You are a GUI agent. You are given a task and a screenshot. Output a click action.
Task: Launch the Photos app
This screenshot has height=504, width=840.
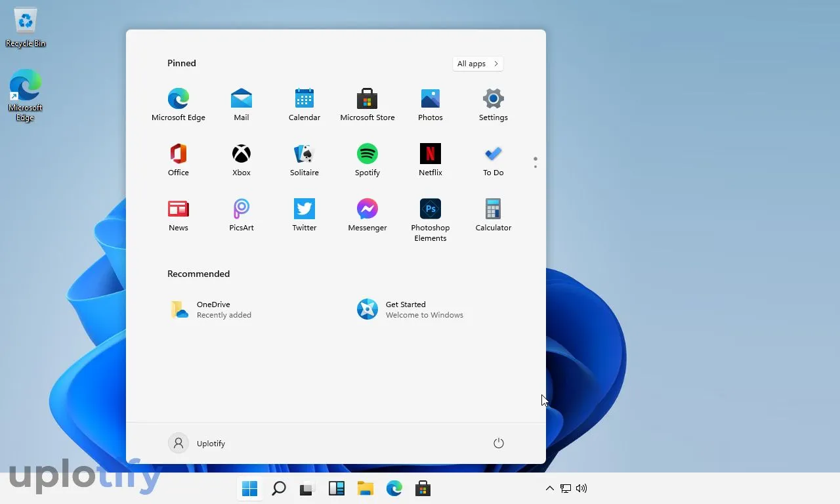pyautogui.click(x=430, y=105)
